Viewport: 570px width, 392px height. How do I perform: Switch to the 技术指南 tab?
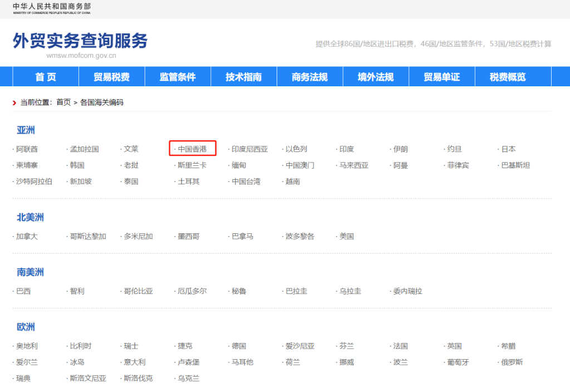click(x=244, y=77)
